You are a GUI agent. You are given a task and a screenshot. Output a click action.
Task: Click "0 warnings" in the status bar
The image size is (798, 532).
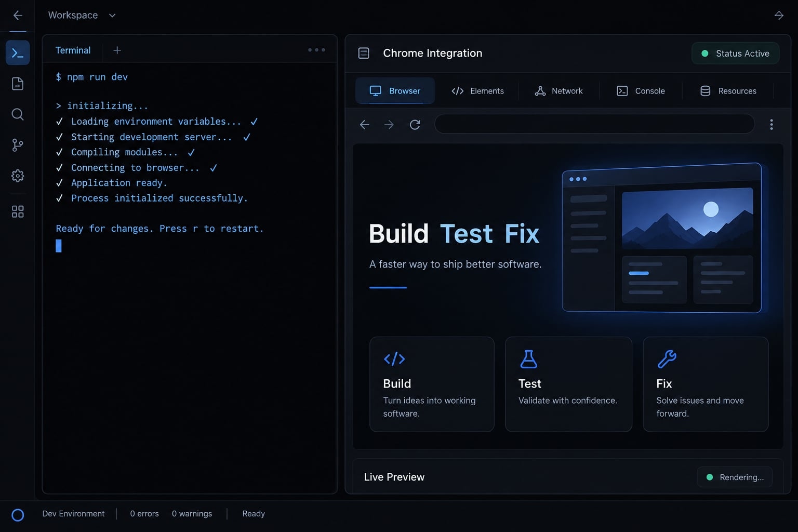point(192,514)
